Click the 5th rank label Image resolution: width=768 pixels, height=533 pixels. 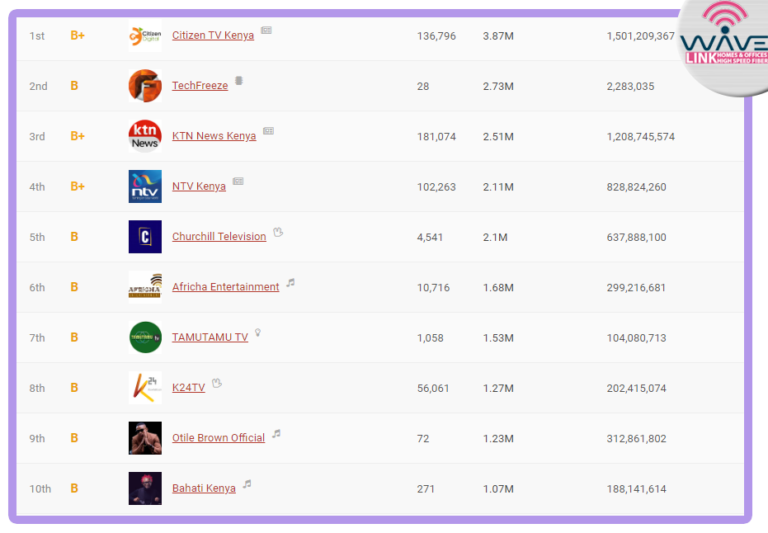[x=37, y=237]
